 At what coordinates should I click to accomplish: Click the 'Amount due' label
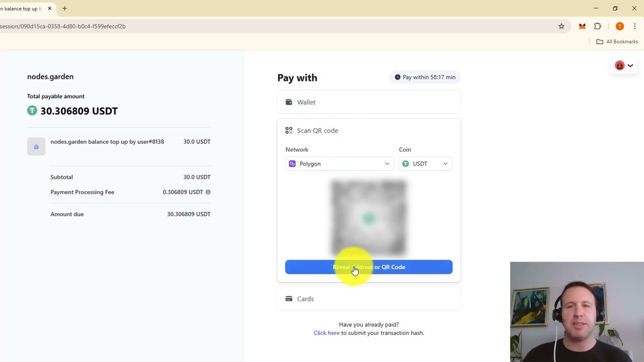click(x=67, y=214)
